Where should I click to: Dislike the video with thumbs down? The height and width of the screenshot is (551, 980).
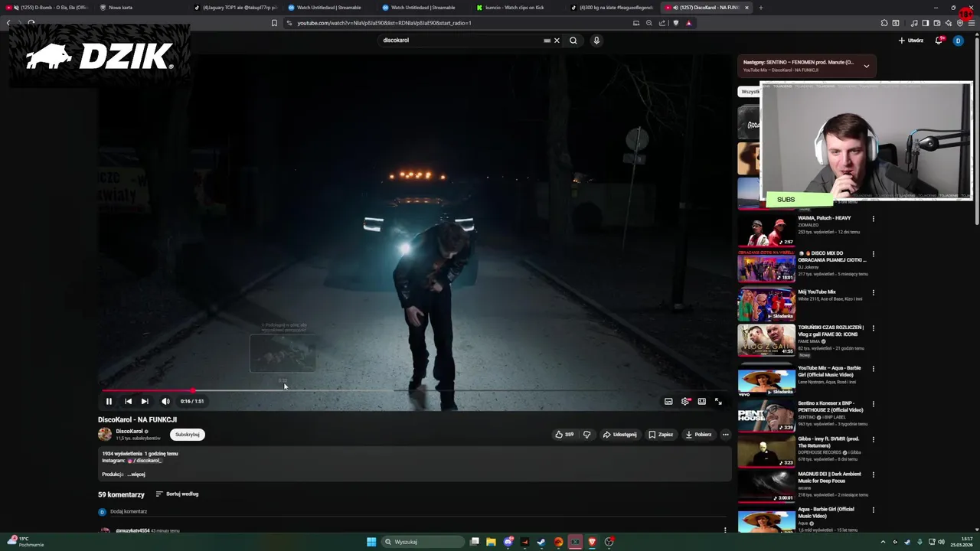coord(587,435)
